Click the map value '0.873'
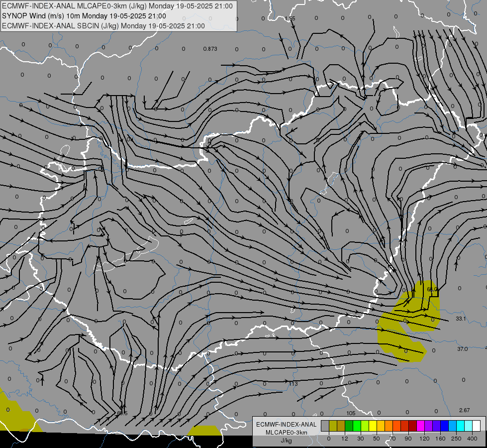This screenshot has width=487, height=448. [210, 49]
